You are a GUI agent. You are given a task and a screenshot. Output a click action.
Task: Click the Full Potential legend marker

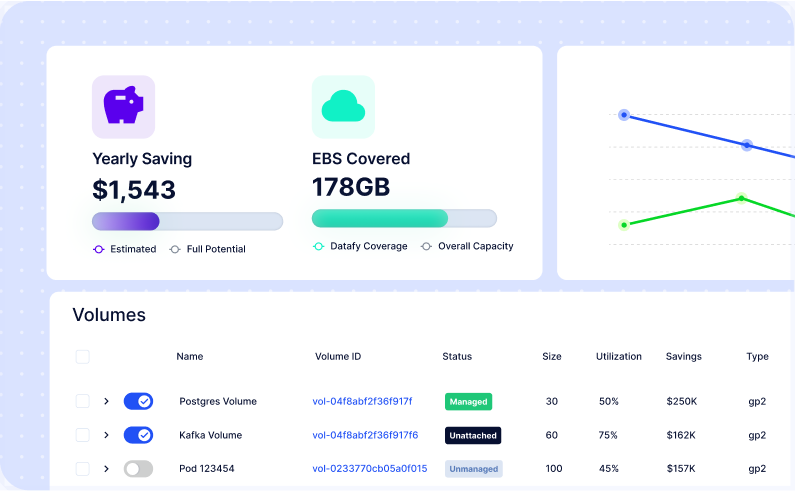pyautogui.click(x=175, y=249)
